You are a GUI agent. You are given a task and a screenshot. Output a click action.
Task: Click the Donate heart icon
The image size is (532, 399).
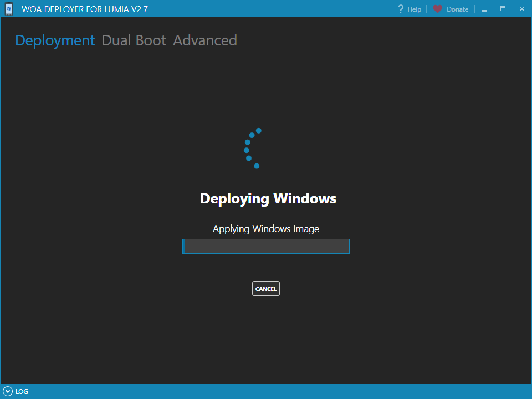pyautogui.click(x=438, y=9)
